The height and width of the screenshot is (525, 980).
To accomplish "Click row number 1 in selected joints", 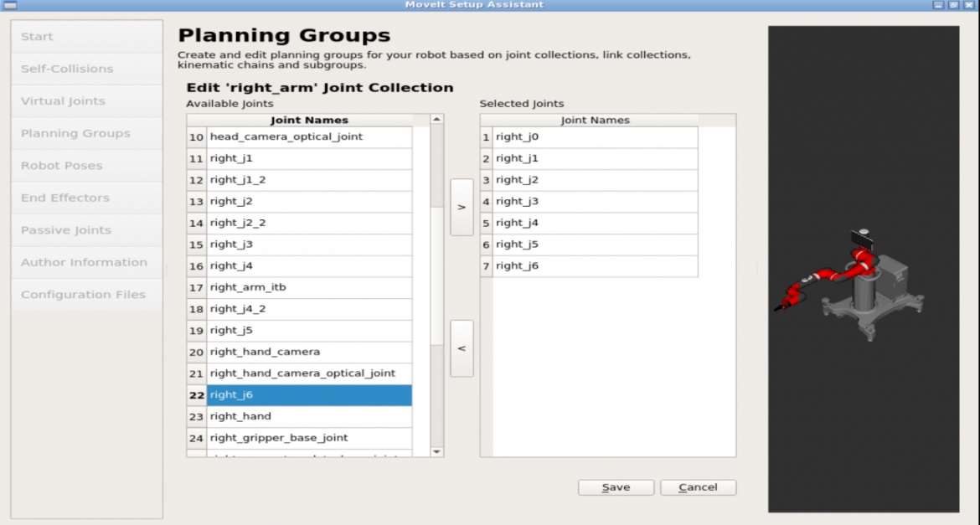I will [487, 136].
